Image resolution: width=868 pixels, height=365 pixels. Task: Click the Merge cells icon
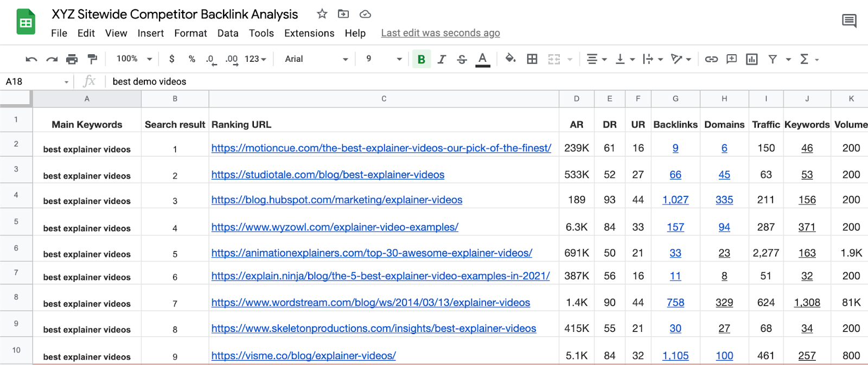tap(554, 59)
